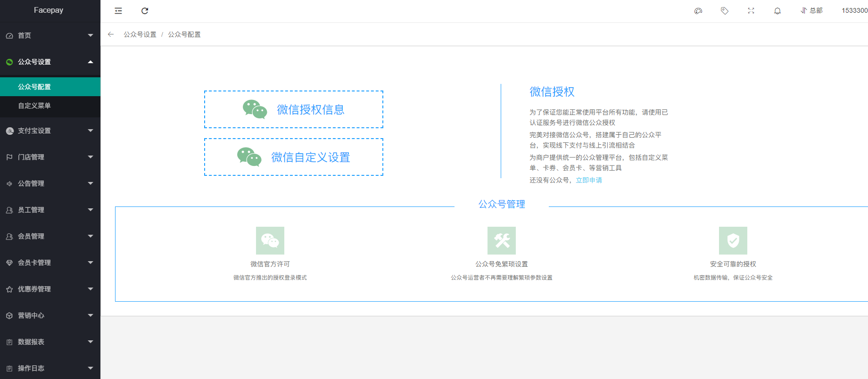Expand the 公告管理 menu arrow
Image resolution: width=868 pixels, height=379 pixels.
point(91,183)
